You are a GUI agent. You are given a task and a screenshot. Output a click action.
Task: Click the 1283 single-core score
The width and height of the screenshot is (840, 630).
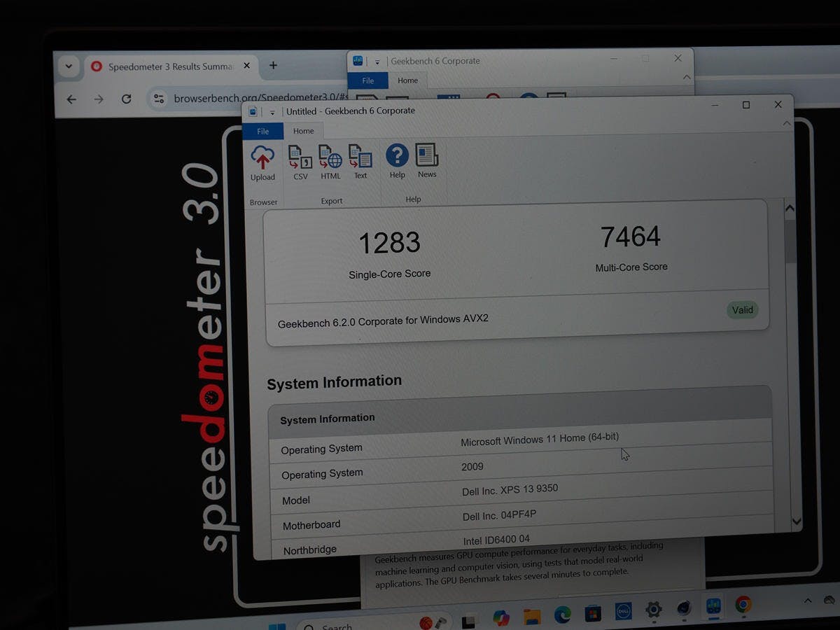point(389,243)
